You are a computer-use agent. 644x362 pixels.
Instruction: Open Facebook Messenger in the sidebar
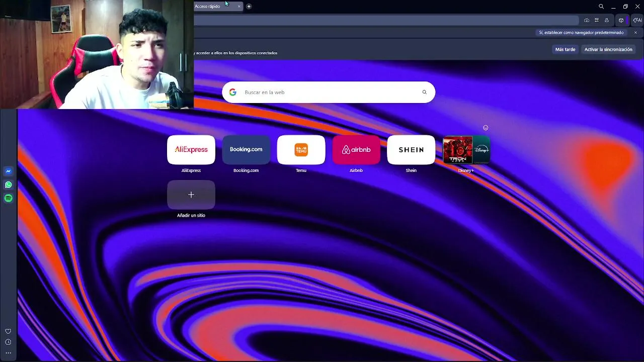click(8, 171)
